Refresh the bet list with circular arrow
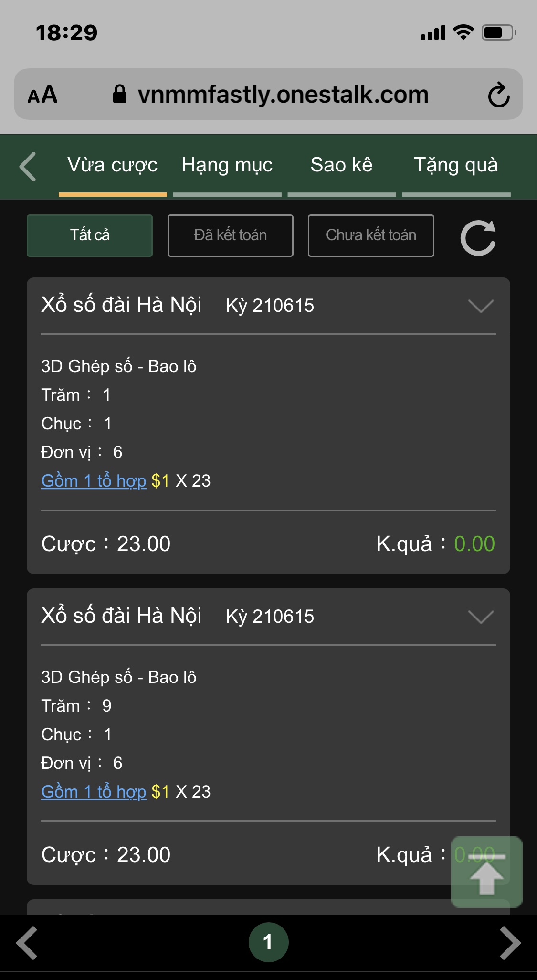This screenshot has height=980, width=537. point(478,237)
